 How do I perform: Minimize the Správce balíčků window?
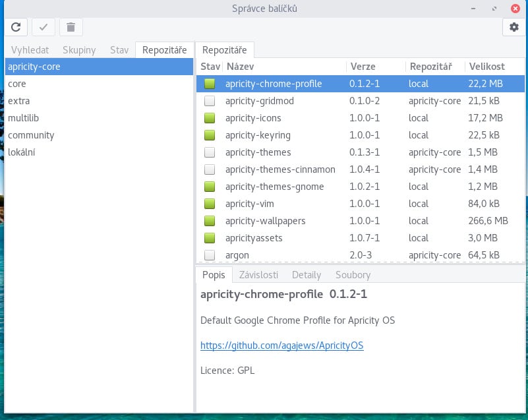[473, 9]
